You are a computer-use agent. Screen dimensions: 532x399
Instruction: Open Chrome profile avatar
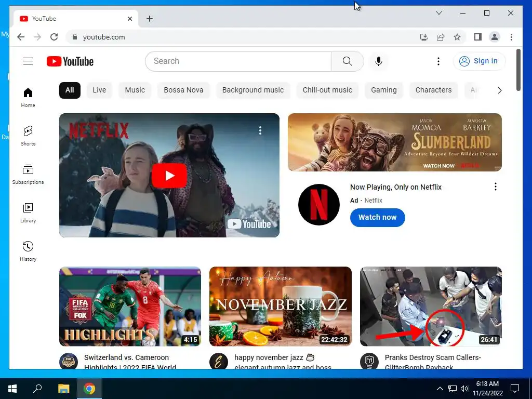(495, 37)
